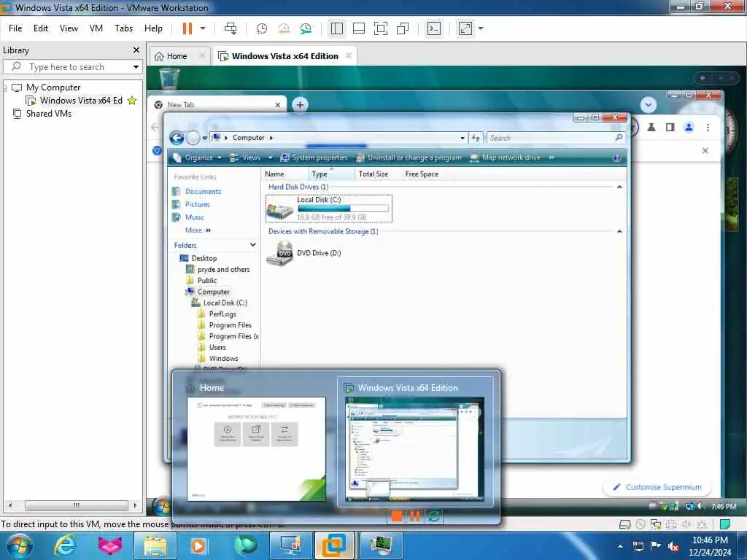Open the stretch display dropdown arrow
Screen dimensions: 747x560
[x=481, y=28]
